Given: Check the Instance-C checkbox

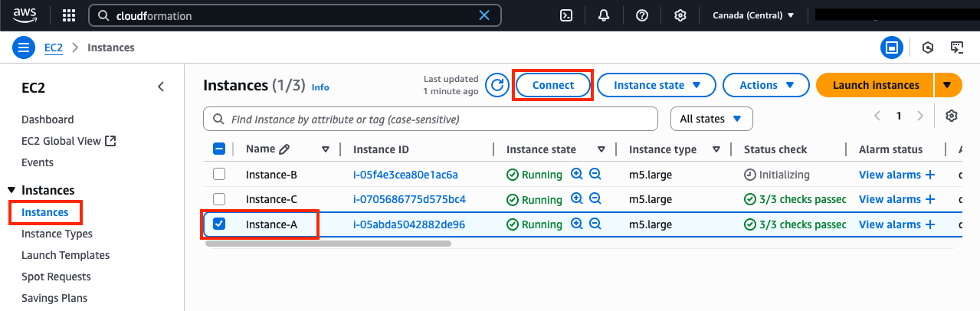Looking at the screenshot, I should (x=218, y=199).
